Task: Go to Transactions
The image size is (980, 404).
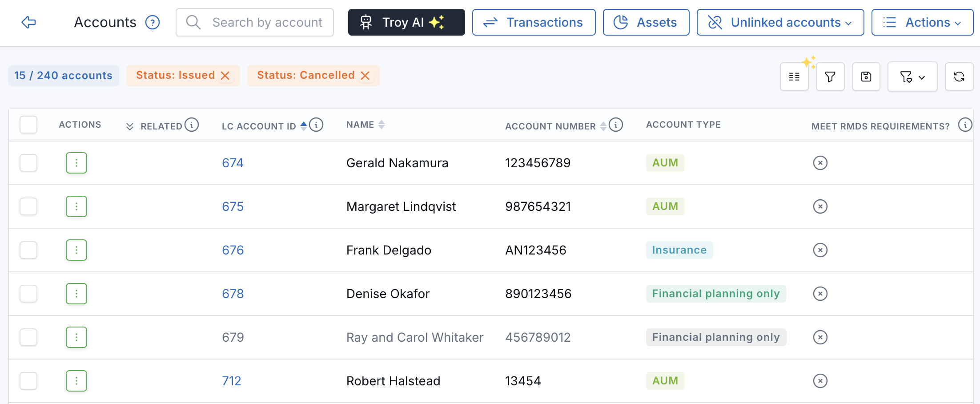Action: [x=534, y=22]
